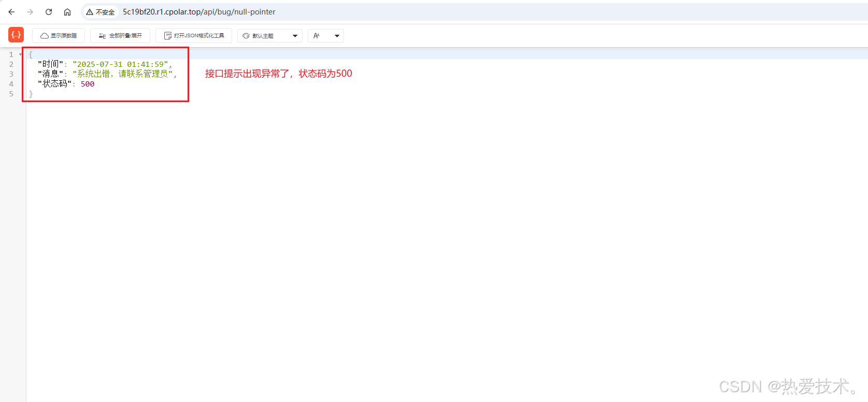This screenshot has height=402, width=868.
Task: Select the "消息" key
Action: (x=50, y=74)
